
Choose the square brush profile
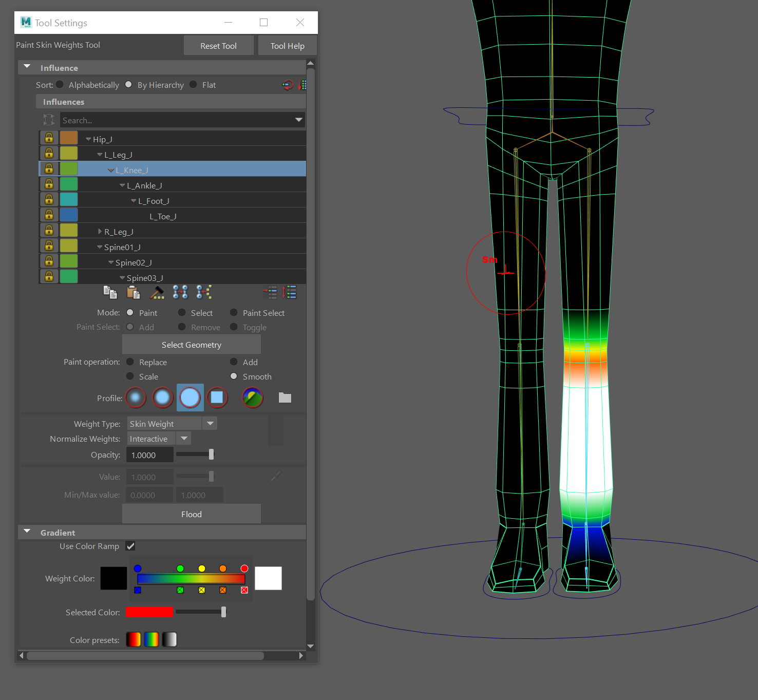[217, 398]
